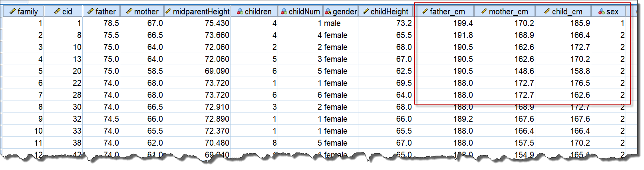Image resolution: width=644 pixels, height=170 pixels.
Task: Click the nominal icon next to childNum header
Action: [x=284, y=12]
